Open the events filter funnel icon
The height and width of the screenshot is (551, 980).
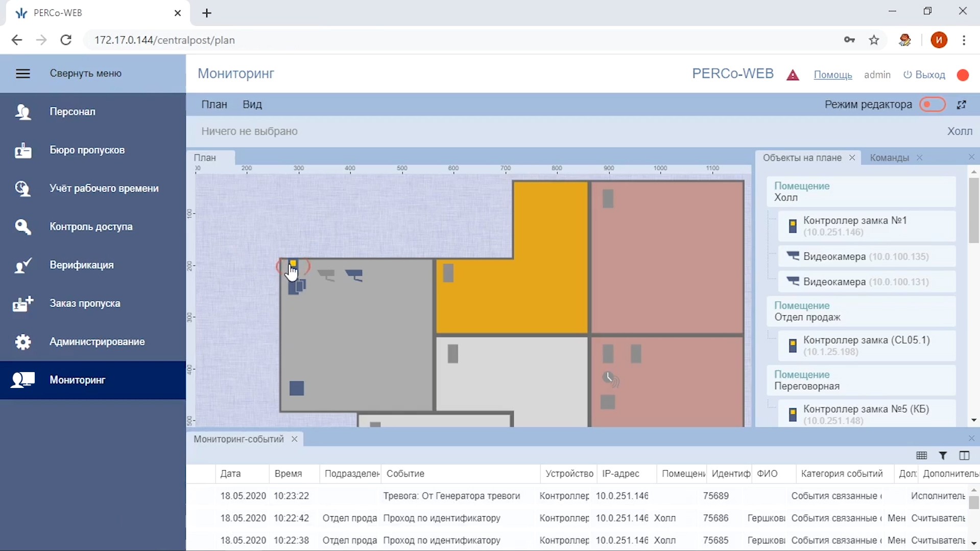point(943,455)
